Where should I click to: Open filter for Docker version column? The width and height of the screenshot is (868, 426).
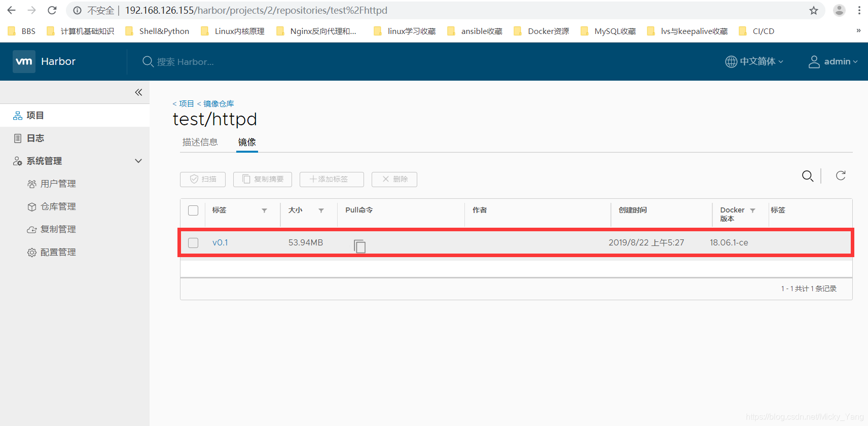point(752,210)
